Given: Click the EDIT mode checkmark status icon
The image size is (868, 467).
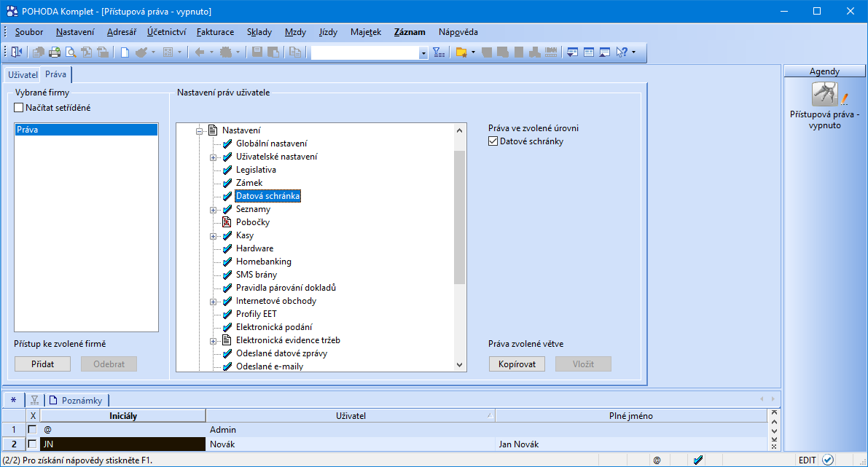Looking at the screenshot, I should tap(828, 460).
